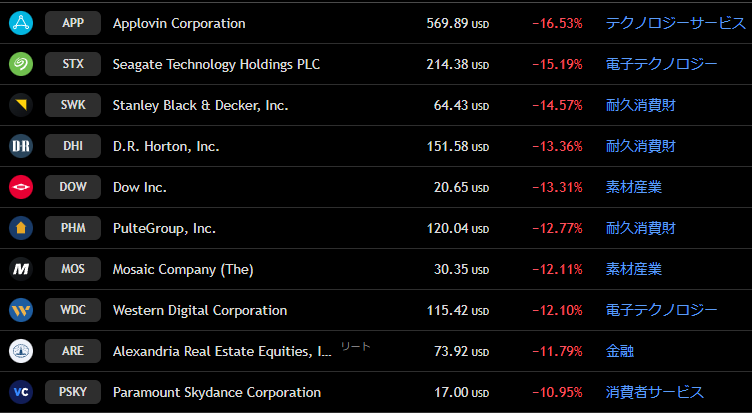Click the PulteGroup house logo icon
Viewport: 752px width, 413px height.
(21, 228)
